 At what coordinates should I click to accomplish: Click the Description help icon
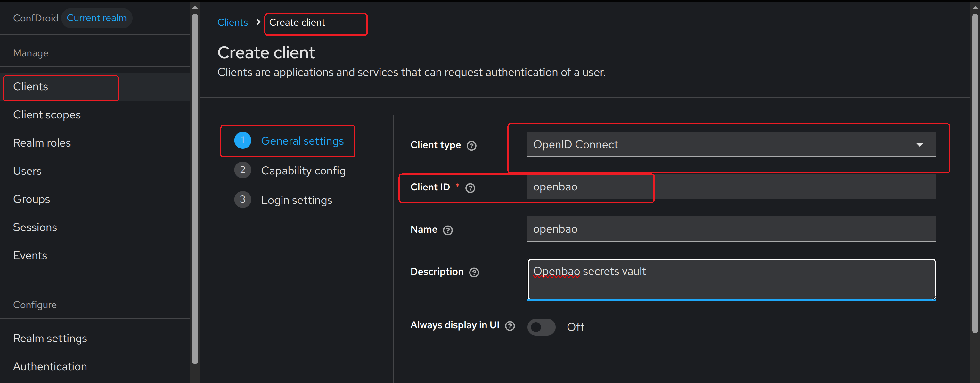[x=474, y=272]
